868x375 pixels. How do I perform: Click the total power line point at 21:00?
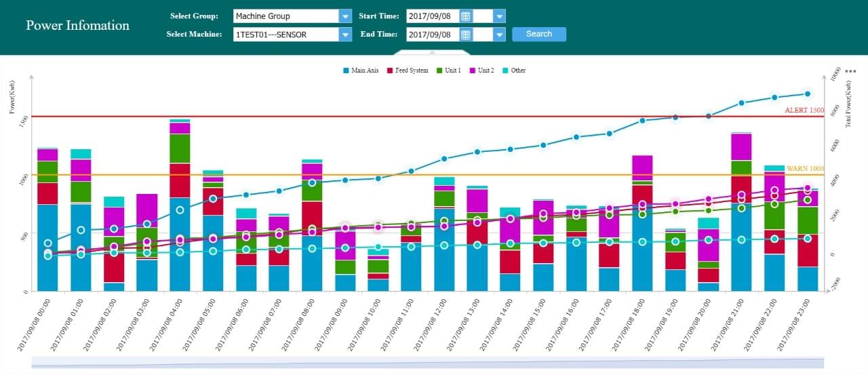pyautogui.click(x=742, y=103)
